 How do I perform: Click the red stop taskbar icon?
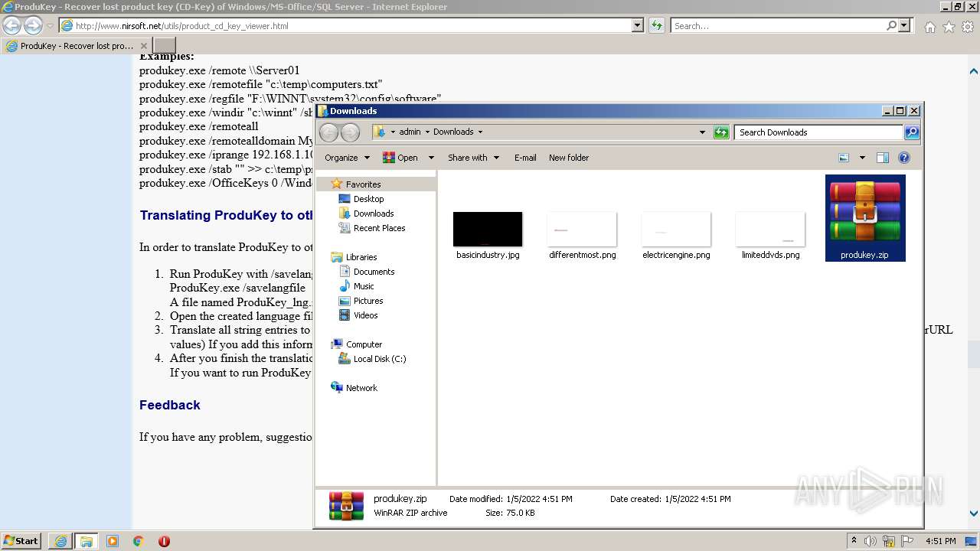(x=164, y=541)
